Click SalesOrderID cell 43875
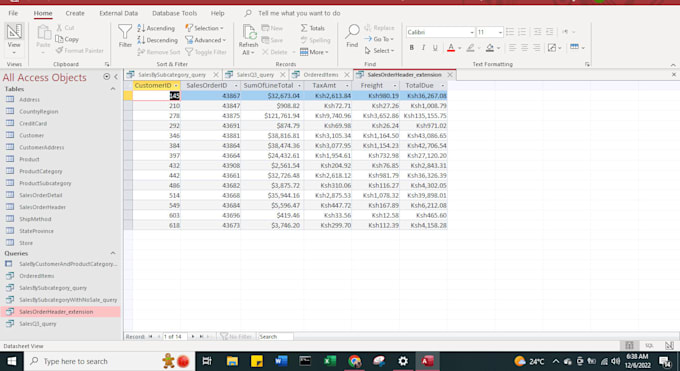 [211, 116]
